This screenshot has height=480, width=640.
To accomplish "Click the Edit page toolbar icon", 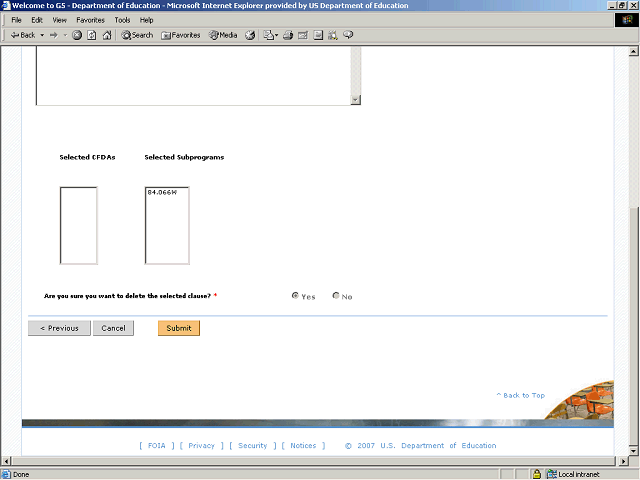I will click(303, 36).
